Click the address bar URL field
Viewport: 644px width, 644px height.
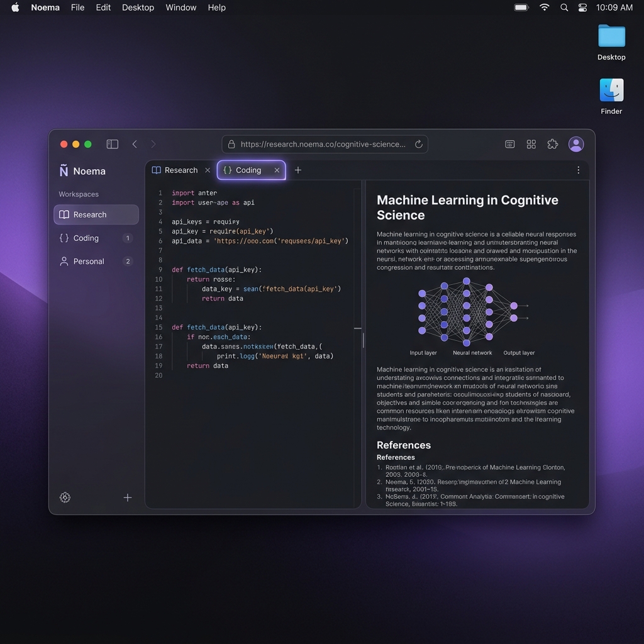[x=325, y=144]
